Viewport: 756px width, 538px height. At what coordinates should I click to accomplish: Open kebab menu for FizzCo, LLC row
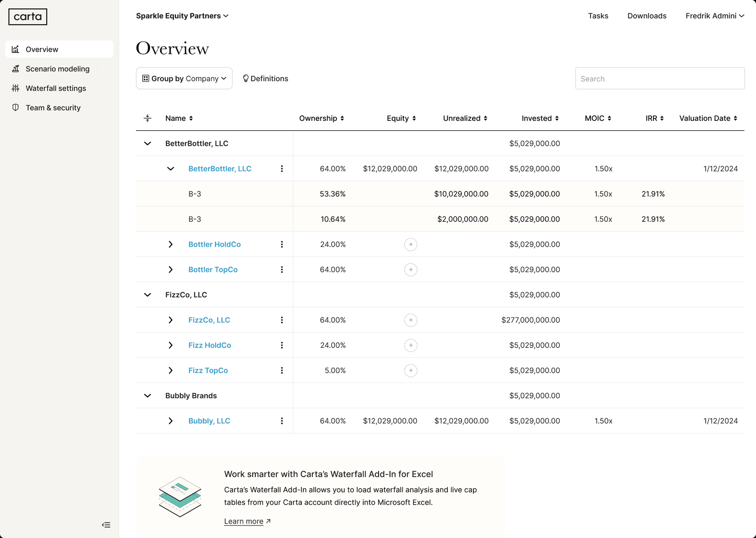tap(282, 320)
